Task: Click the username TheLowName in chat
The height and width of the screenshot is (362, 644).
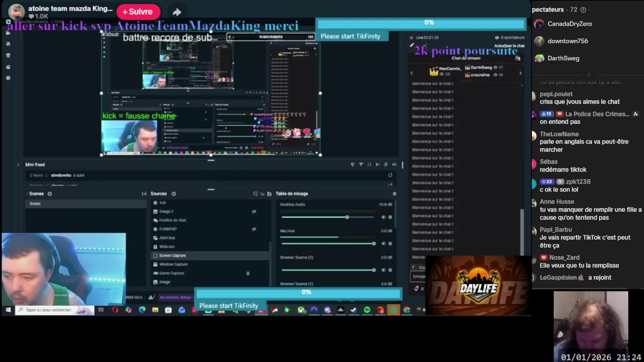Action: point(559,134)
